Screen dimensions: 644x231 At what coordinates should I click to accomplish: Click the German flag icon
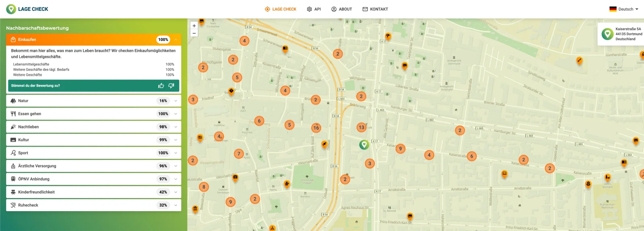(x=613, y=9)
